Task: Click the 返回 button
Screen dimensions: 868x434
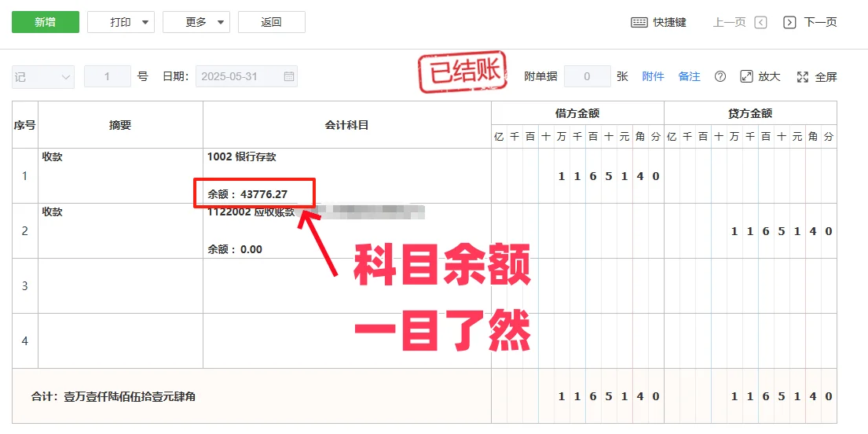Action: pyautogui.click(x=271, y=22)
